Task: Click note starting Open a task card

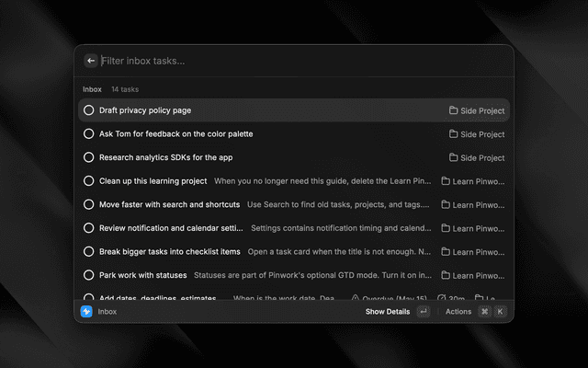Action: [x=339, y=251]
